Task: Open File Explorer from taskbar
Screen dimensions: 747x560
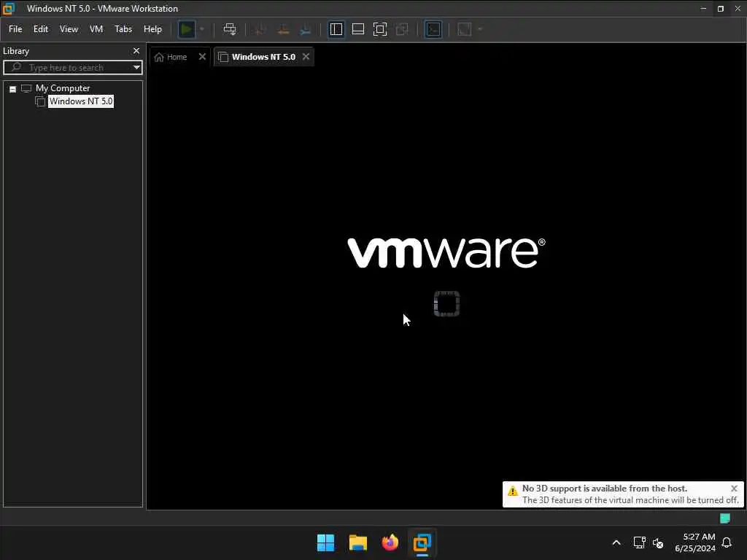Action: [357, 542]
